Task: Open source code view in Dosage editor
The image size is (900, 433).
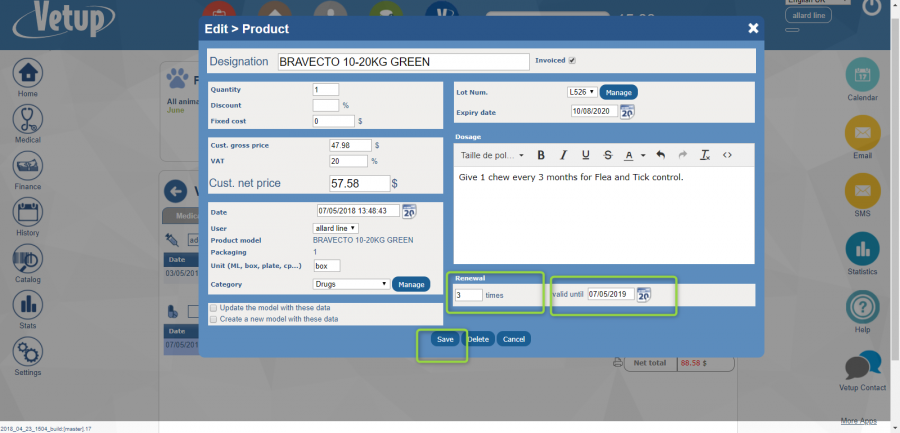Action: coord(727,155)
